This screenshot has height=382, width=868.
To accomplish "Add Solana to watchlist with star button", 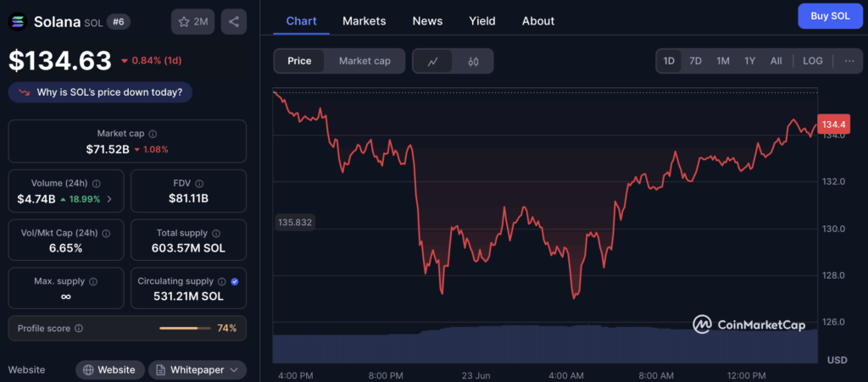I will [192, 21].
